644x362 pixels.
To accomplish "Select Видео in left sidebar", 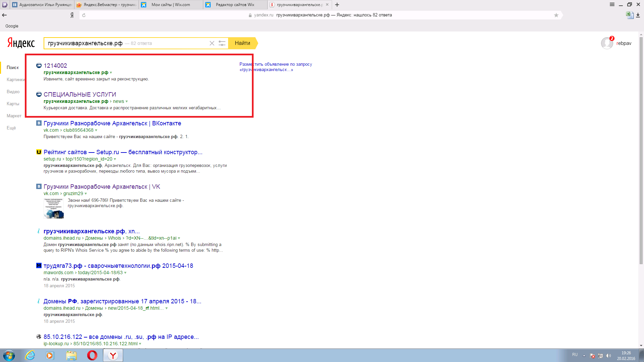I will (x=13, y=92).
